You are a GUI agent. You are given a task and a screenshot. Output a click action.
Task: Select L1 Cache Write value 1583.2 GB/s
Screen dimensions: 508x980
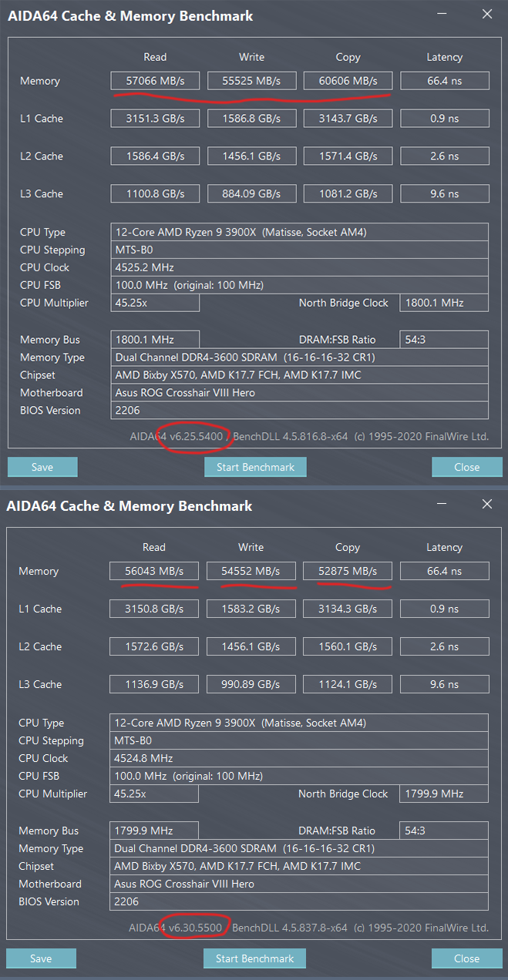[x=251, y=609]
